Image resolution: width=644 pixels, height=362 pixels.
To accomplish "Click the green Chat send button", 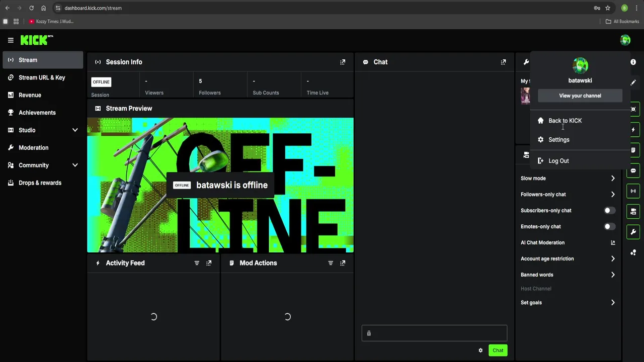I will 498,350.
